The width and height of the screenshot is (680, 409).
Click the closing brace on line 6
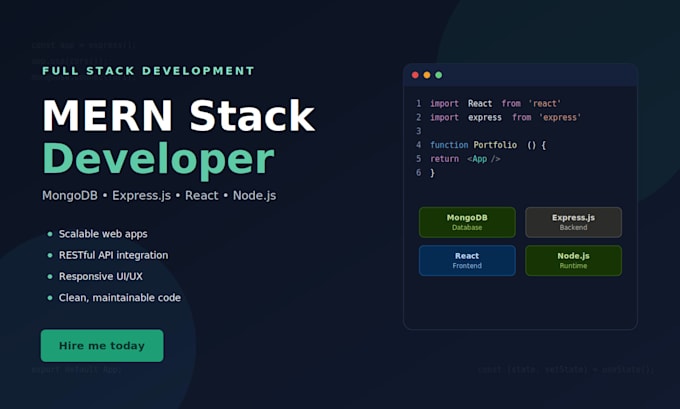432,173
